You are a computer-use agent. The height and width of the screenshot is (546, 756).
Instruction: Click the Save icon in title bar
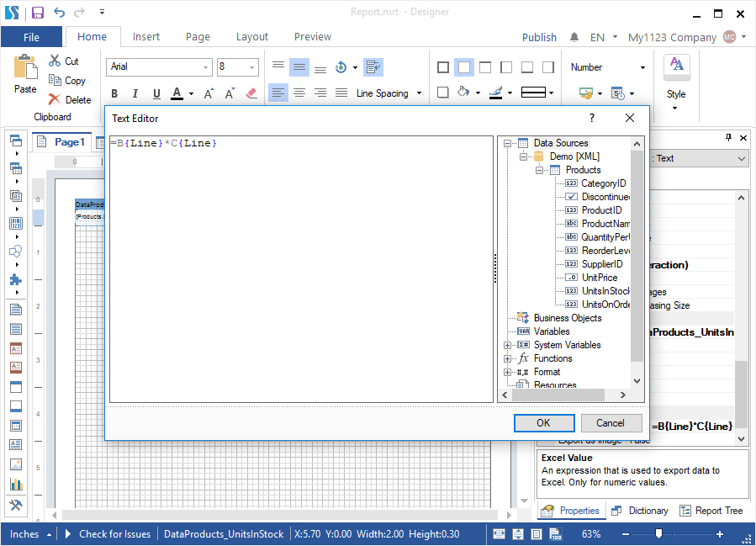[38, 13]
